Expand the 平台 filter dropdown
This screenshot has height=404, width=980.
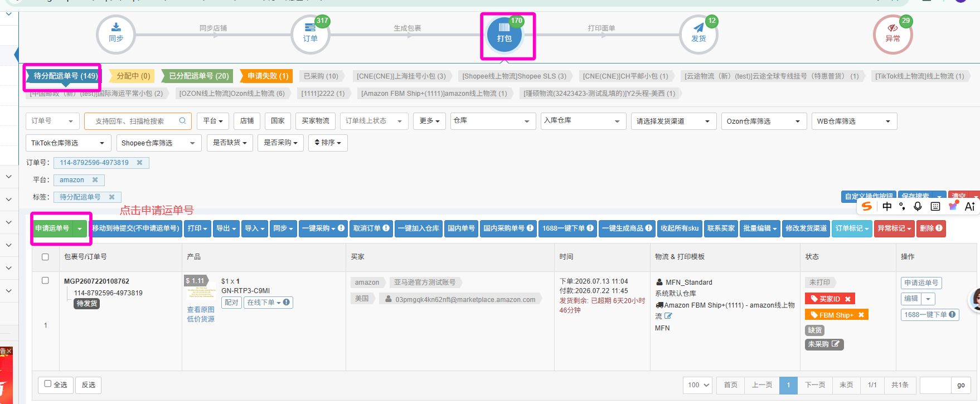coord(213,121)
